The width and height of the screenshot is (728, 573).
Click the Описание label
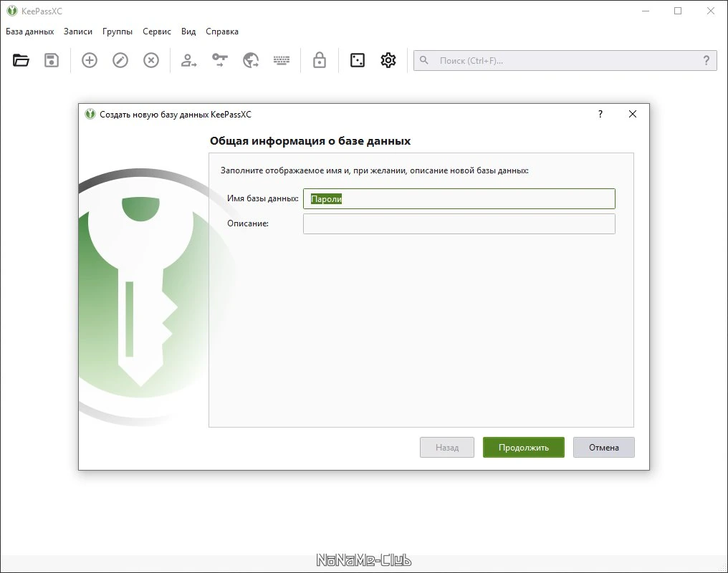click(248, 223)
